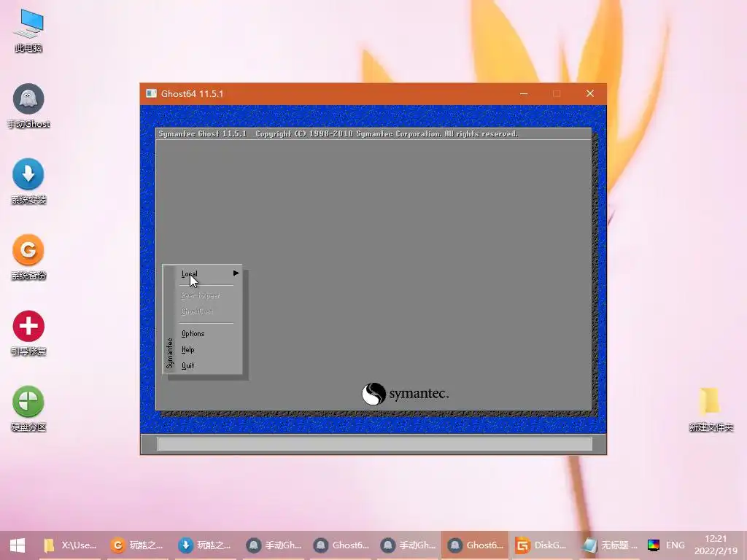Switch to 玩酷之 taskbar item with orange G icon
Image resolution: width=747 pixels, height=560 pixels.
coord(137,545)
